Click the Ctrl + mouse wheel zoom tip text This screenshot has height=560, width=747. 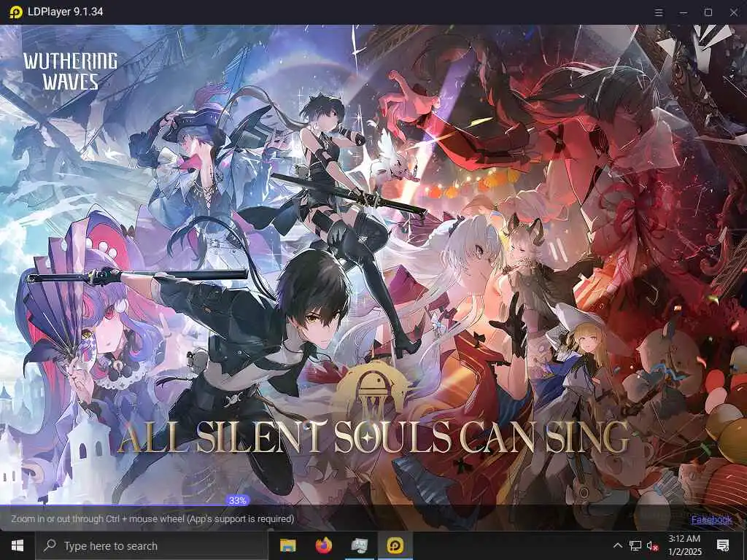coord(152,518)
